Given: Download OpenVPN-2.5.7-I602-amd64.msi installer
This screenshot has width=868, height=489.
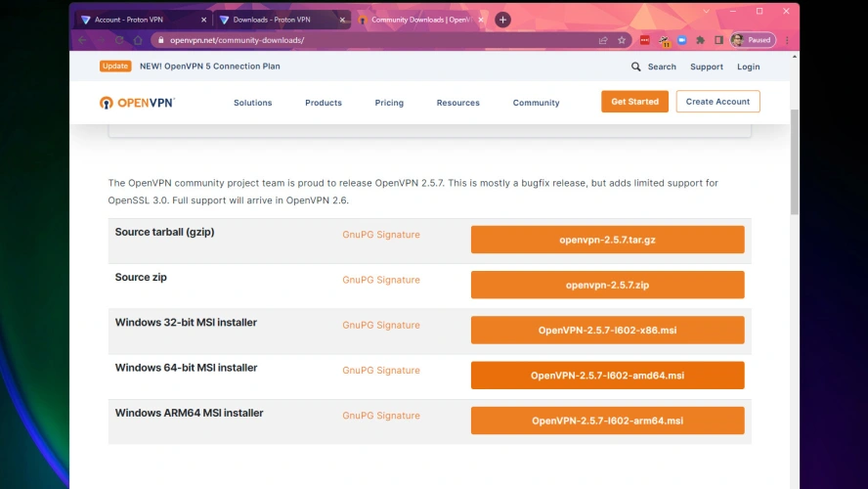Looking at the screenshot, I should coord(607,376).
